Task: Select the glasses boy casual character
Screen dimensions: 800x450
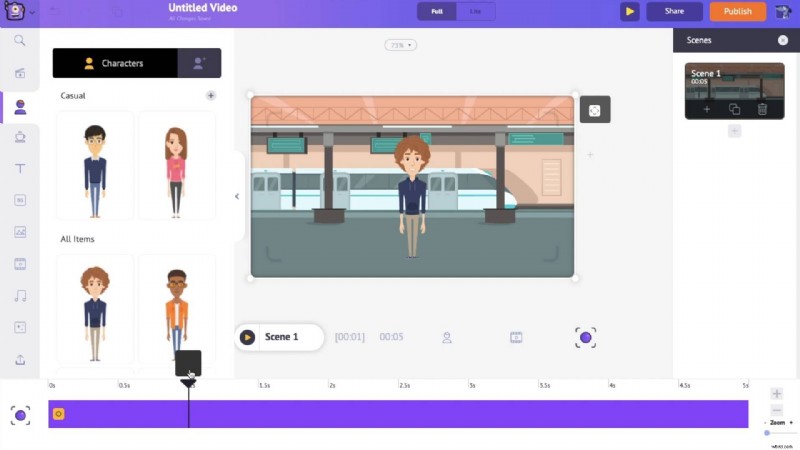Action: click(x=95, y=166)
